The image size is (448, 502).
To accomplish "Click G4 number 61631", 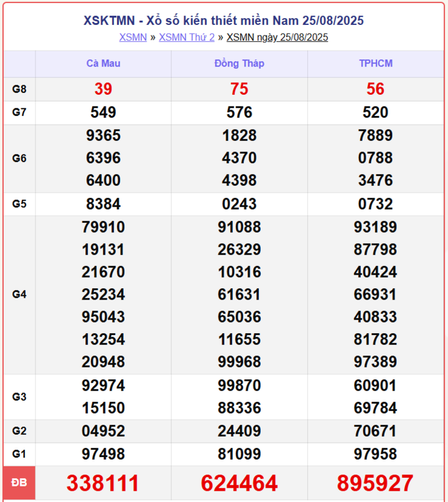I will click(239, 295).
